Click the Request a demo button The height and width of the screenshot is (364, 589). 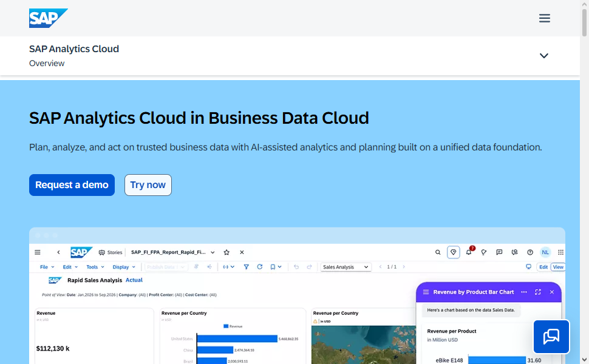point(72,185)
